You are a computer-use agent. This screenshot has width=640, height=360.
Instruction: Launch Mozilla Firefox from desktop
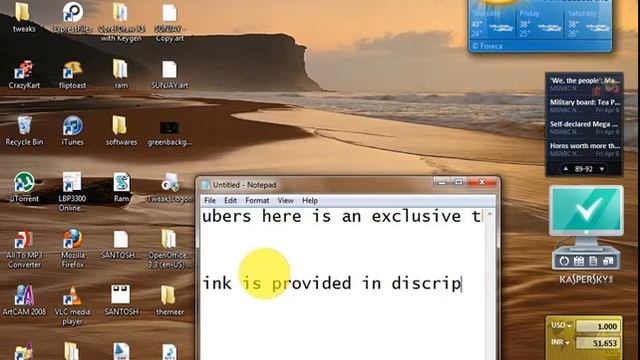point(72,248)
